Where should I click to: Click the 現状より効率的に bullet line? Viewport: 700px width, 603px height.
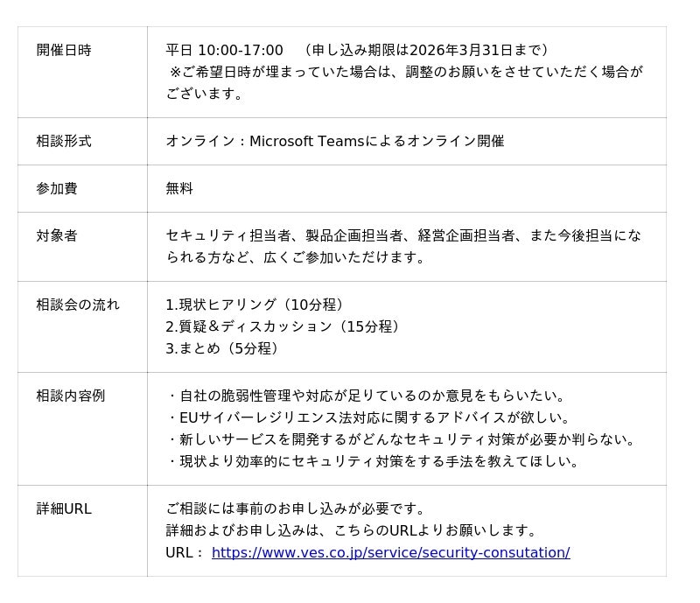click(375, 461)
